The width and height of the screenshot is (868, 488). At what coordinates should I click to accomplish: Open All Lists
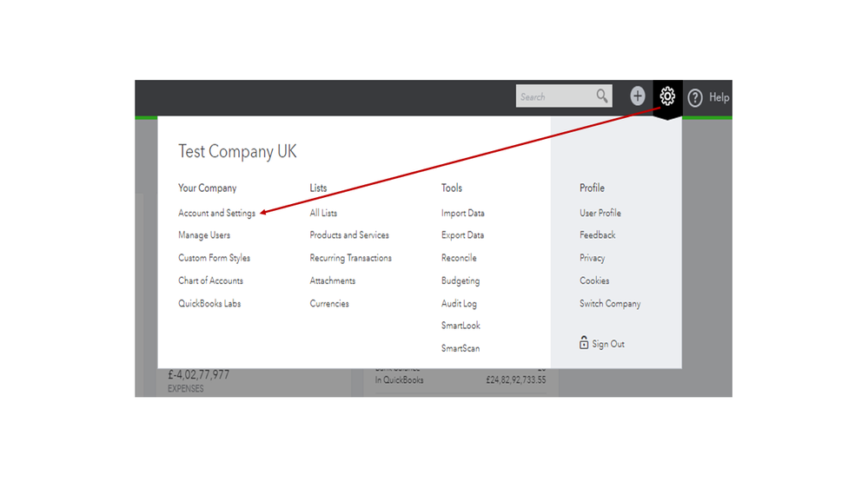click(323, 213)
